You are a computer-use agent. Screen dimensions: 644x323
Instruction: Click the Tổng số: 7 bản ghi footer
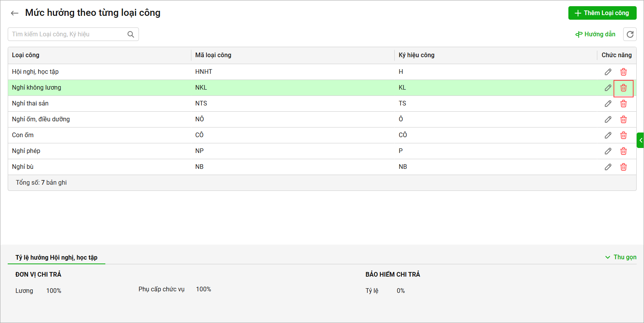(x=41, y=183)
